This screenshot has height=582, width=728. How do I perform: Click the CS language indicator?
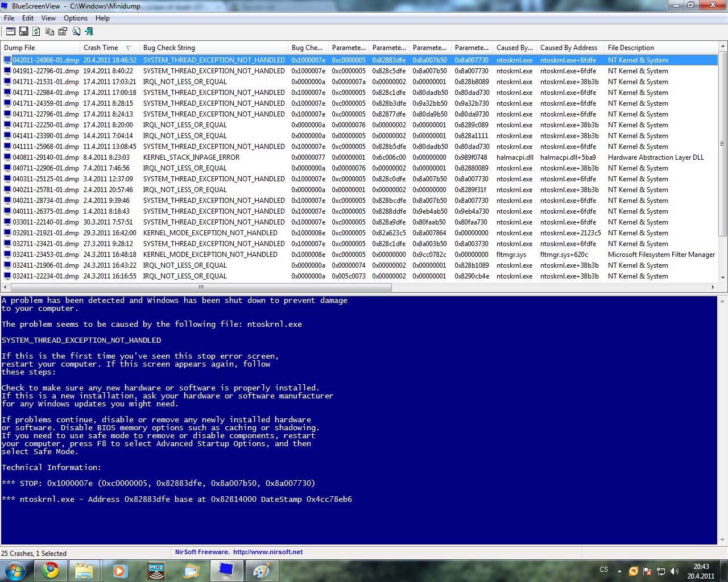click(604, 569)
